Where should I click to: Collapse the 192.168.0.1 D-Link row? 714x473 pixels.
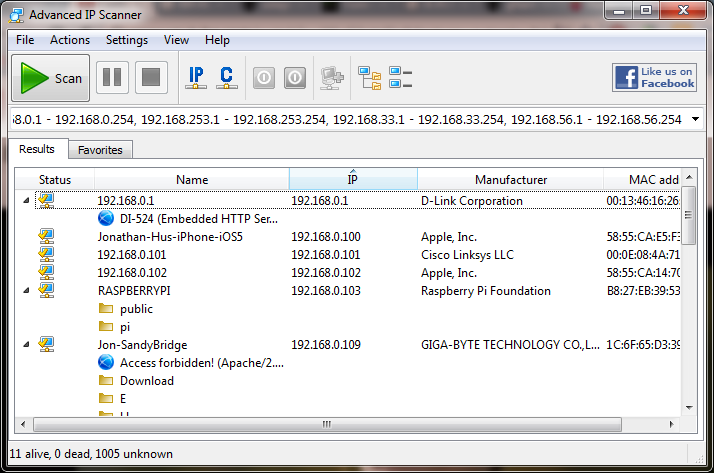coord(26,200)
